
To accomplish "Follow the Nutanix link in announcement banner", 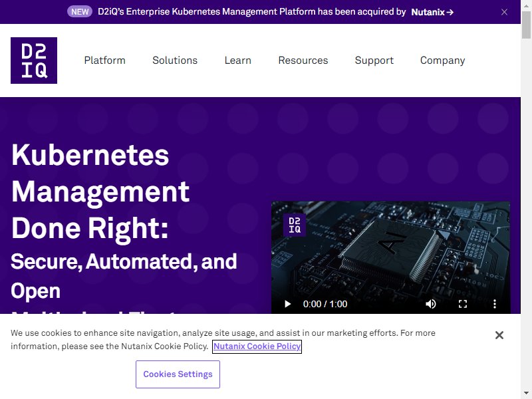I will point(432,12).
